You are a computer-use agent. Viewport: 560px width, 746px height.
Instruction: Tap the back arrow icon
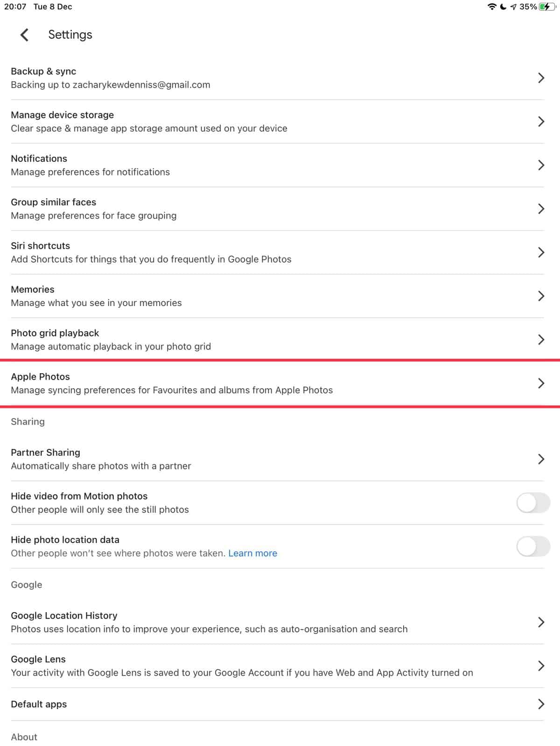(25, 35)
